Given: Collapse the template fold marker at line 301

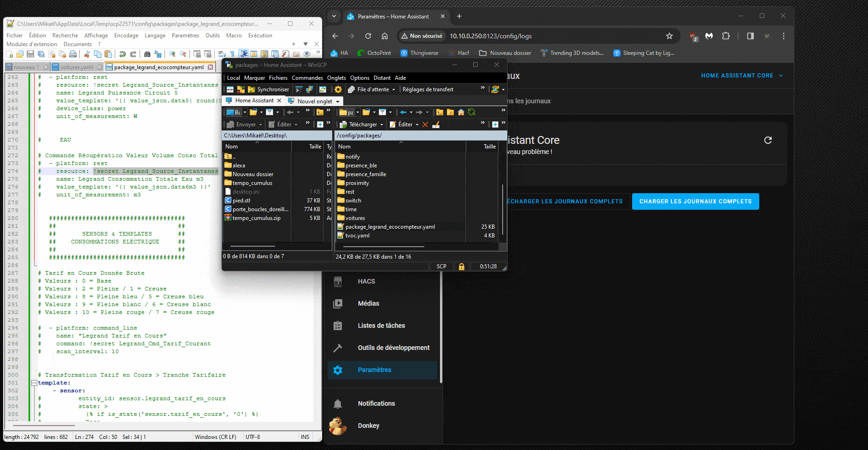Looking at the screenshot, I should click(34, 383).
